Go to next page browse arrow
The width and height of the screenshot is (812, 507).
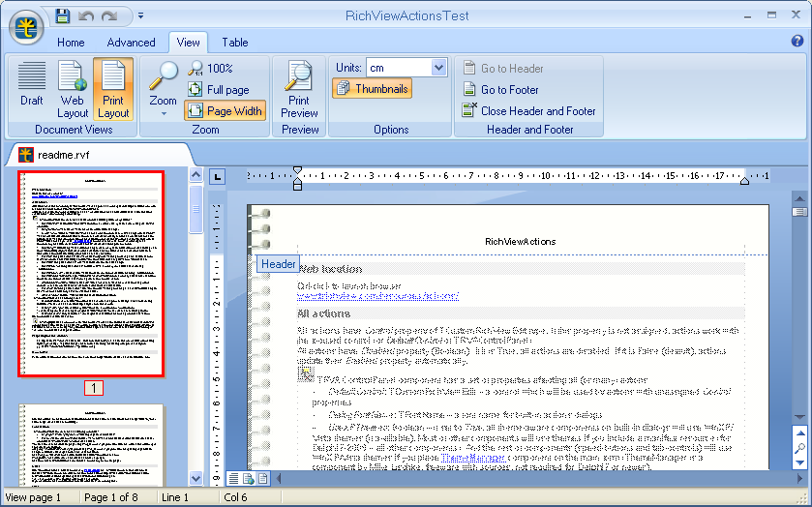[799, 462]
